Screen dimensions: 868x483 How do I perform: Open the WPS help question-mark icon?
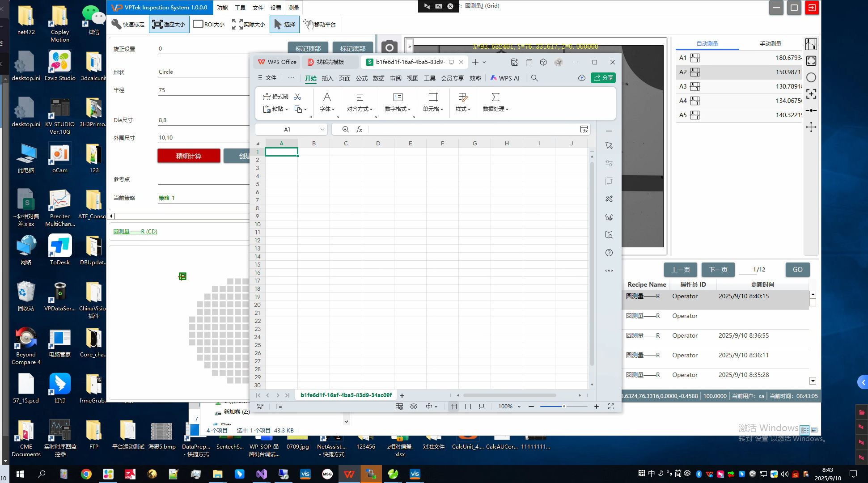coord(609,253)
